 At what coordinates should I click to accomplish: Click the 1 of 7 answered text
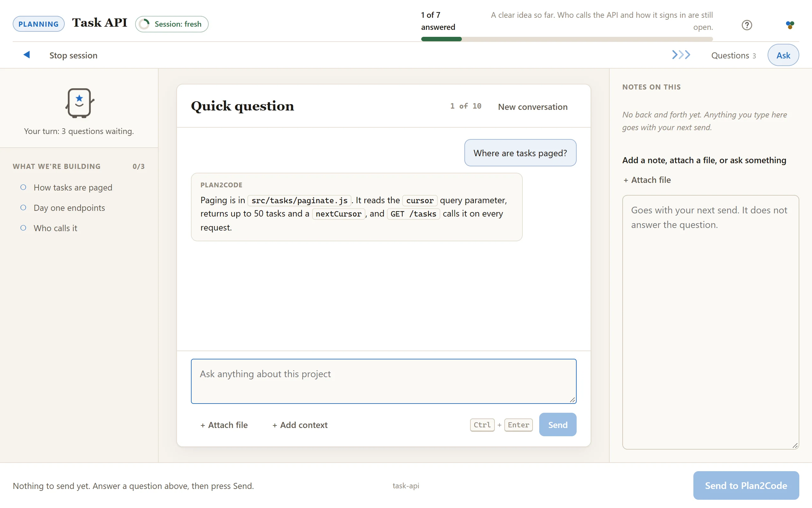pyautogui.click(x=438, y=21)
